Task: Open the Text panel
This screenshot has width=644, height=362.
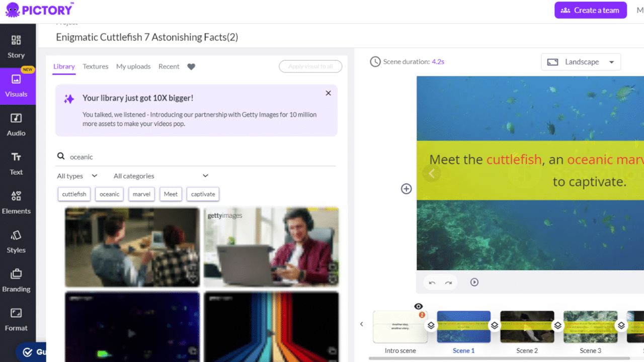Action: (16, 164)
